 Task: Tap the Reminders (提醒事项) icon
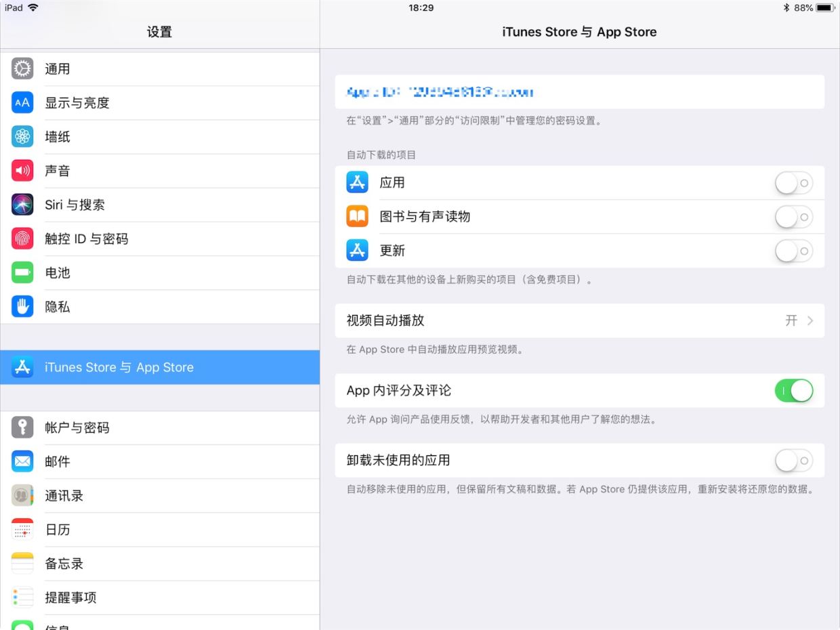[x=22, y=597]
